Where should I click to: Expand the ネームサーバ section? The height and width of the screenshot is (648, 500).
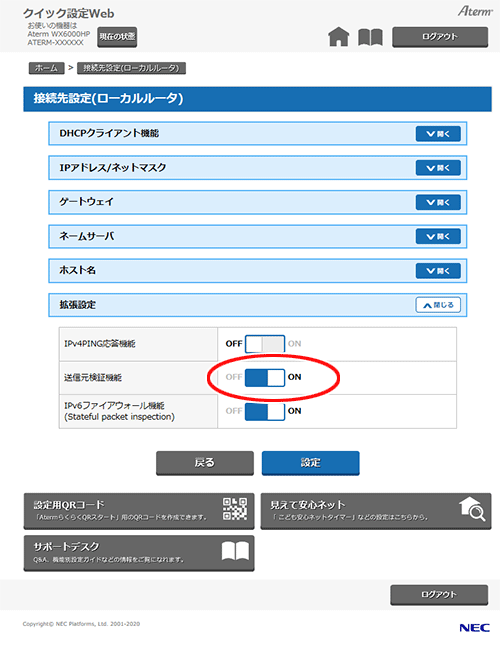pyautogui.click(x=438, y=237)
